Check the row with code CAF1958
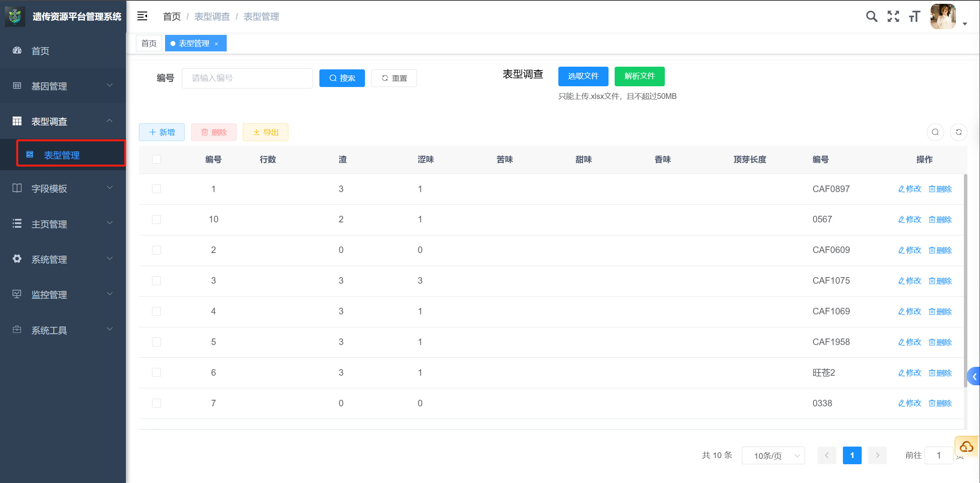Viewport: 980px width, 483px height. click(x=156, y=342)
